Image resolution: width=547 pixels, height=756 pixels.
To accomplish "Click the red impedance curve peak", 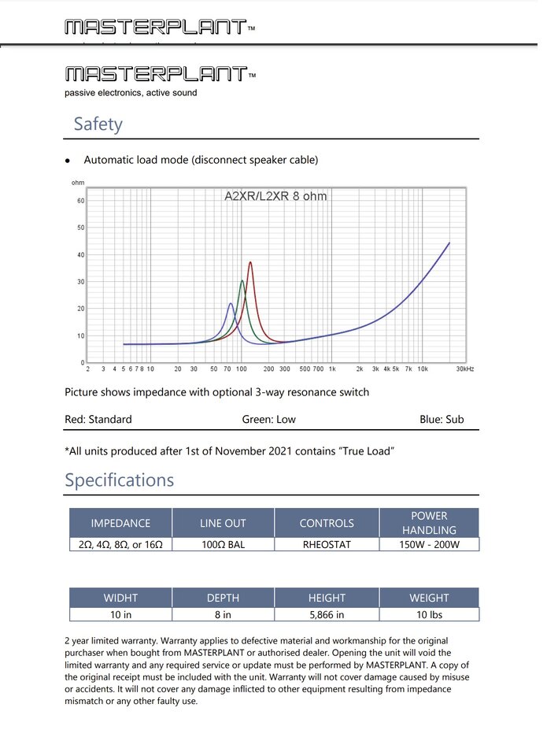I will coord(250,263).
